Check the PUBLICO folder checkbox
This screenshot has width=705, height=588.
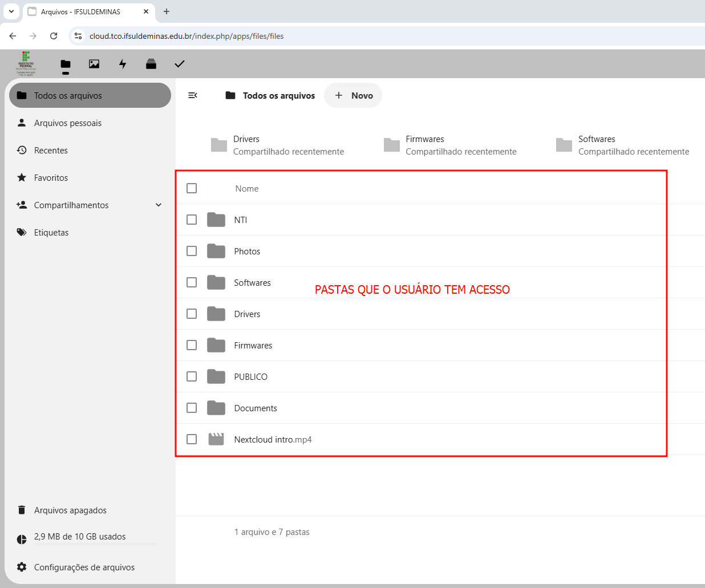pyautogui.click(x=192, y=376)
